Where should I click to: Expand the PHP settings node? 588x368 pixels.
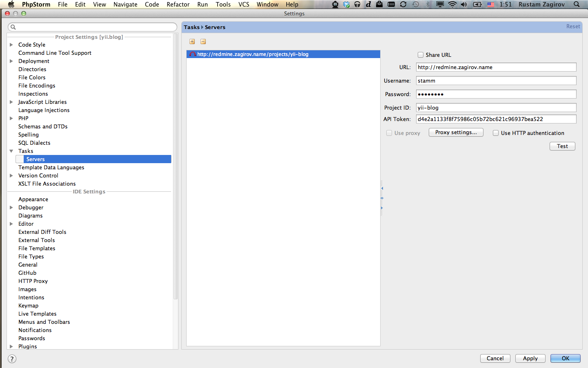(11, 118)
